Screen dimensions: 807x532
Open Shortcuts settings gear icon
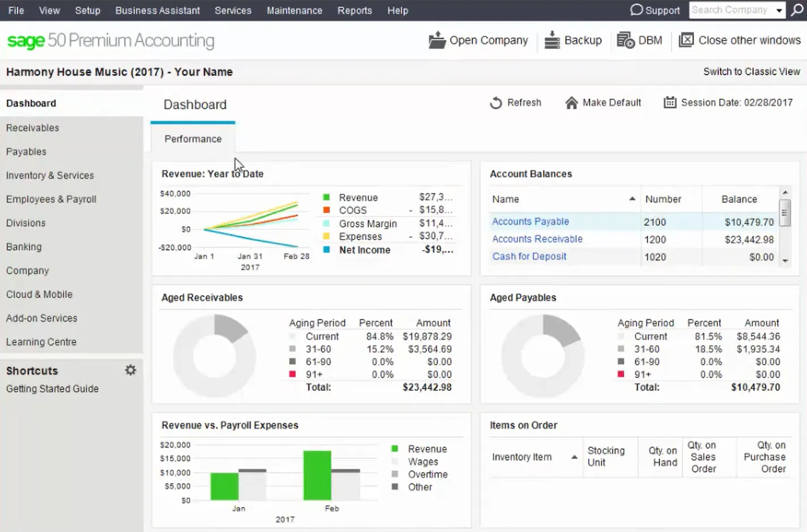coord(131,370)
